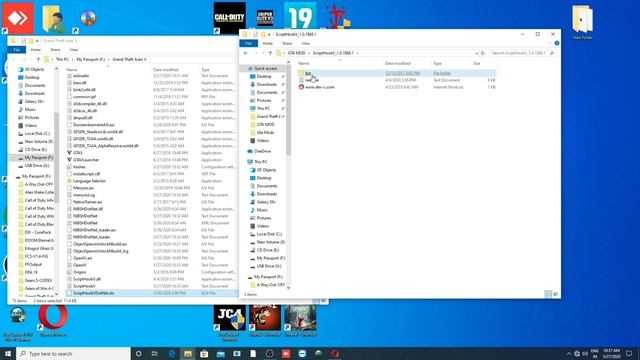The image size is (640, 360).
Task: Go back in ScriptHookV window navigation
Action: point(246,53)
